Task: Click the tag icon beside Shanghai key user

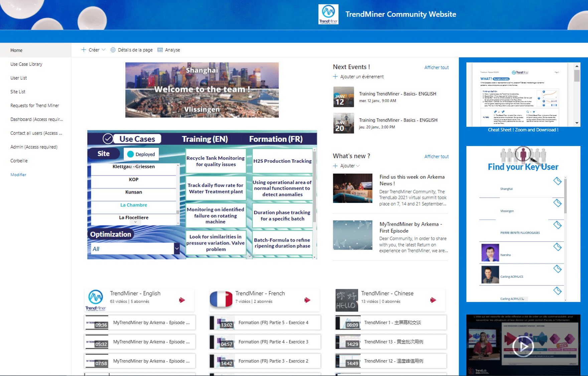Action: (557, 181)
